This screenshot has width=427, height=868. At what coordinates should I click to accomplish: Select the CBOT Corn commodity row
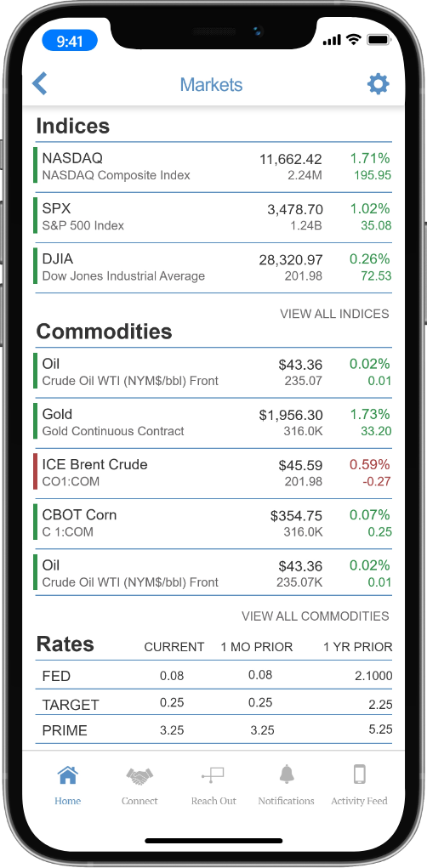tap(213, 524)
